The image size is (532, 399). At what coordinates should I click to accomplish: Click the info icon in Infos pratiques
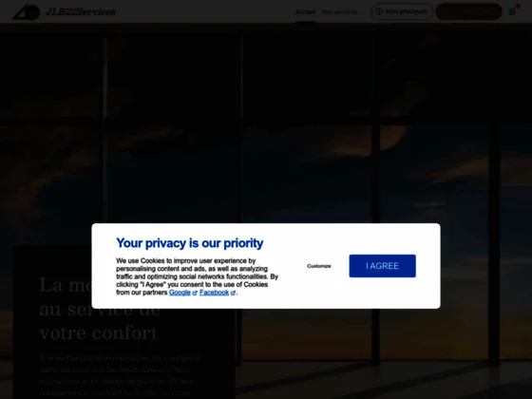[379, 11]
